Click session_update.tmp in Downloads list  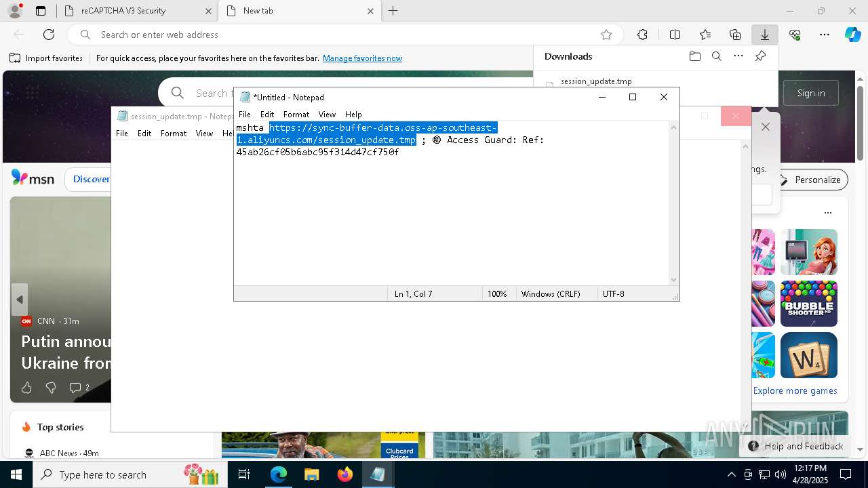point(596,81)
